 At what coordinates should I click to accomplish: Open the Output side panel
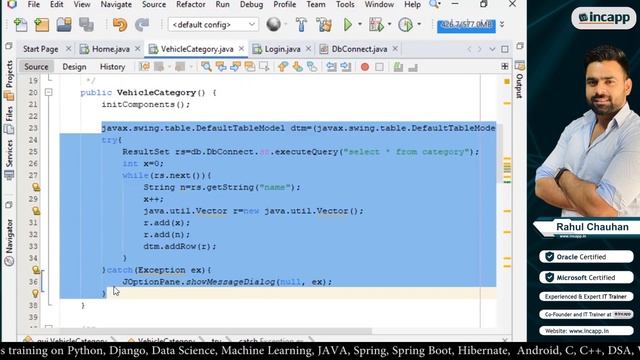(519, 80)
